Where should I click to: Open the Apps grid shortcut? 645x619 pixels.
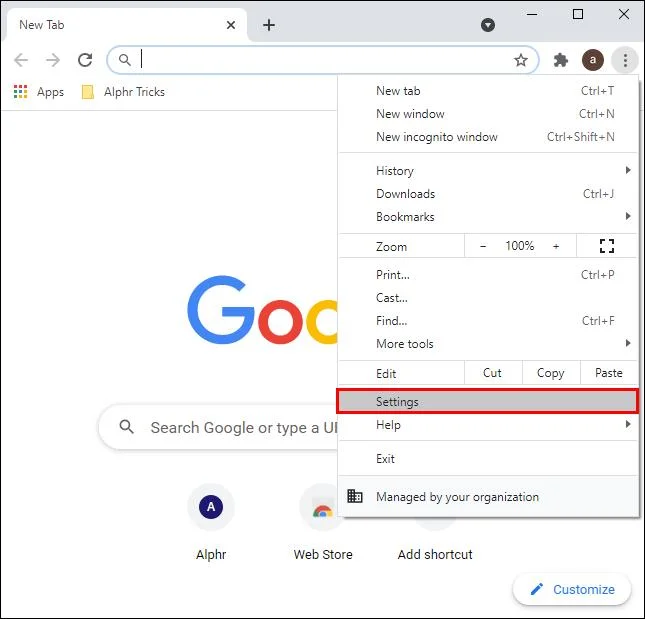(x=39, y=92)
